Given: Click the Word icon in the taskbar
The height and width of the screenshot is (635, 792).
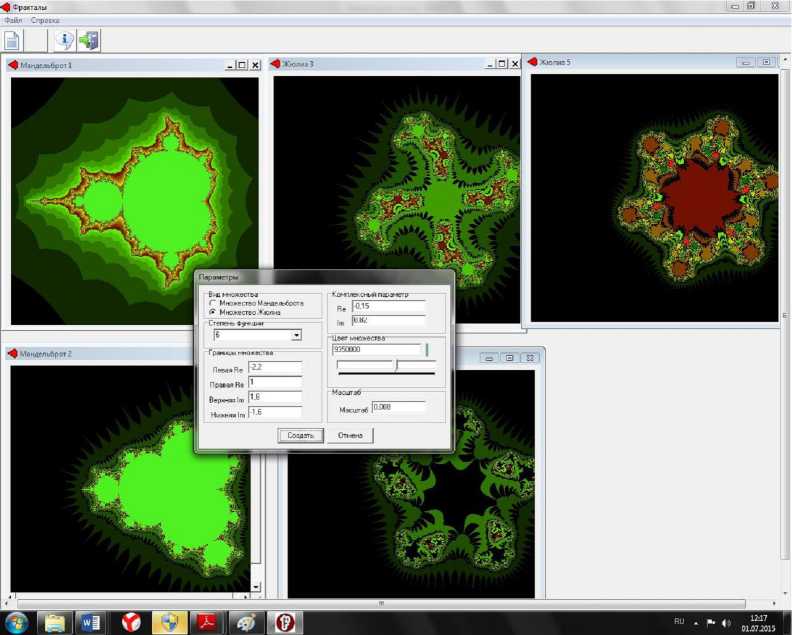Looking at the screenshot, I should 91,622.
